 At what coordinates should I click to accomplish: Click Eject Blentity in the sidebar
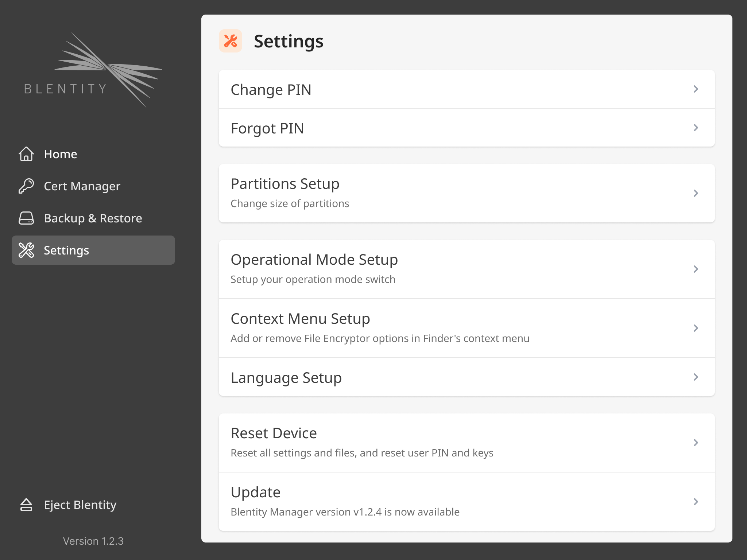(80, 505)
